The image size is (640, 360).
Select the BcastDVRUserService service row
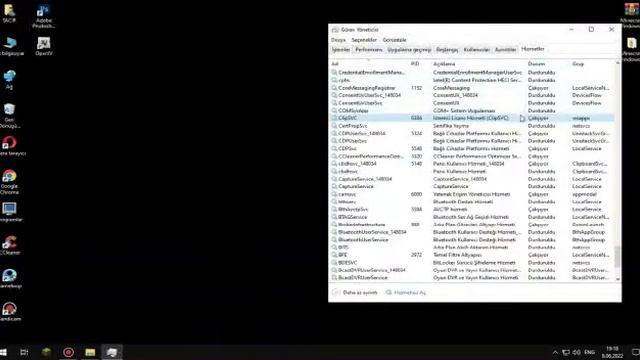(x=472, y=278)
